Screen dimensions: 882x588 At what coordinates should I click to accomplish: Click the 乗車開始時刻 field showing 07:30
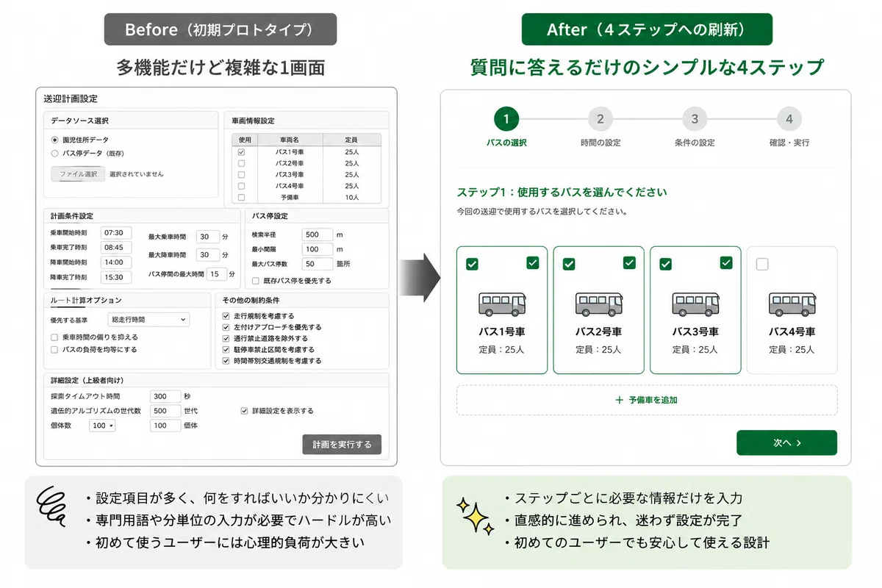pyautogui.click(x=116, y=232)
